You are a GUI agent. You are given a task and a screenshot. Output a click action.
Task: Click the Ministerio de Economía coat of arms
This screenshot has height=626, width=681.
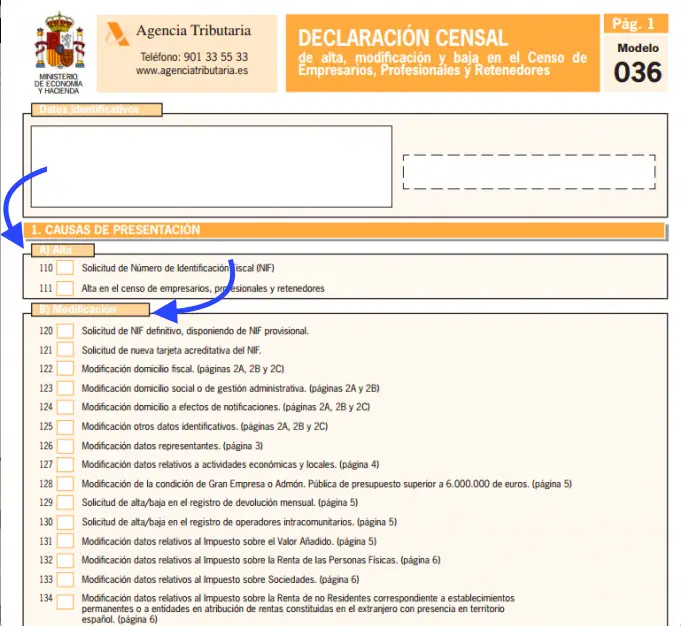[60, 40]
